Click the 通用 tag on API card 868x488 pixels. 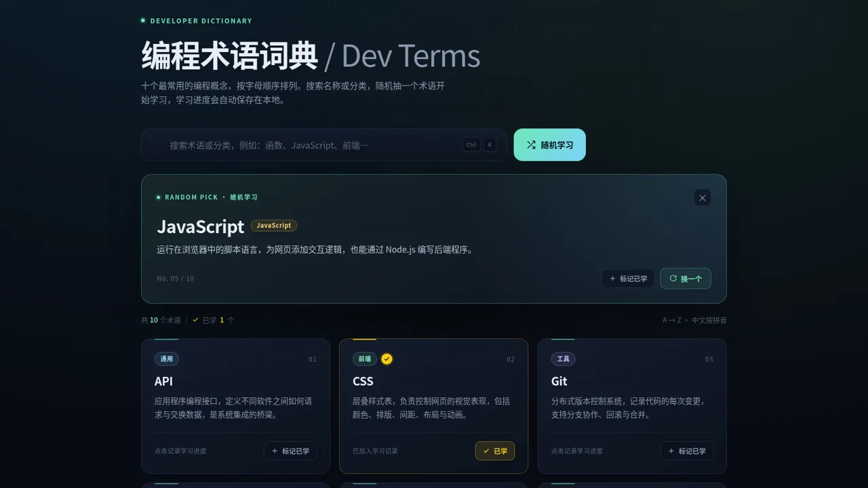tap(167, 359)
